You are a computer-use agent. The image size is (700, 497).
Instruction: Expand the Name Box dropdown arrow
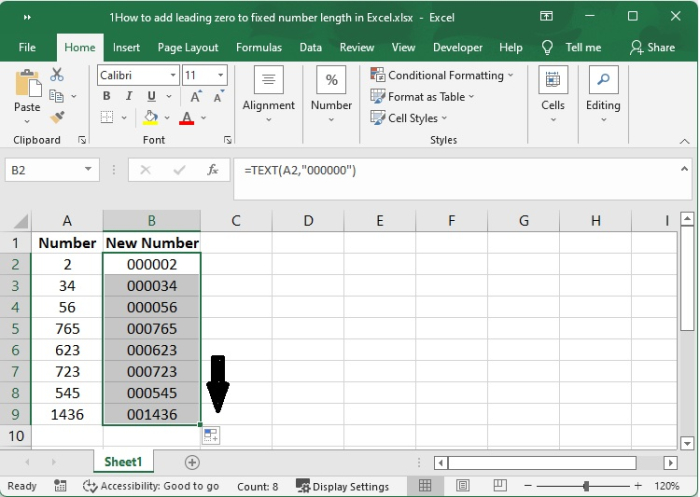coord(88,170)
